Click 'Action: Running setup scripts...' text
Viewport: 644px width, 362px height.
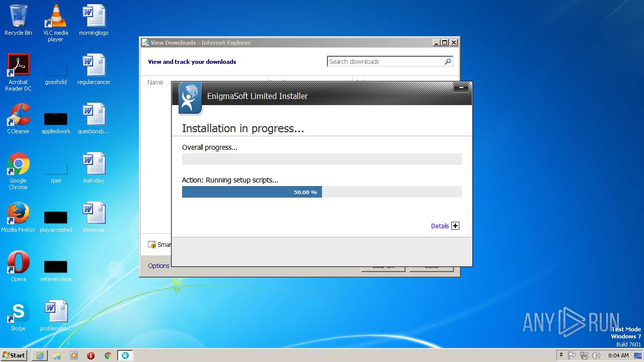click(x=230, y=180)
